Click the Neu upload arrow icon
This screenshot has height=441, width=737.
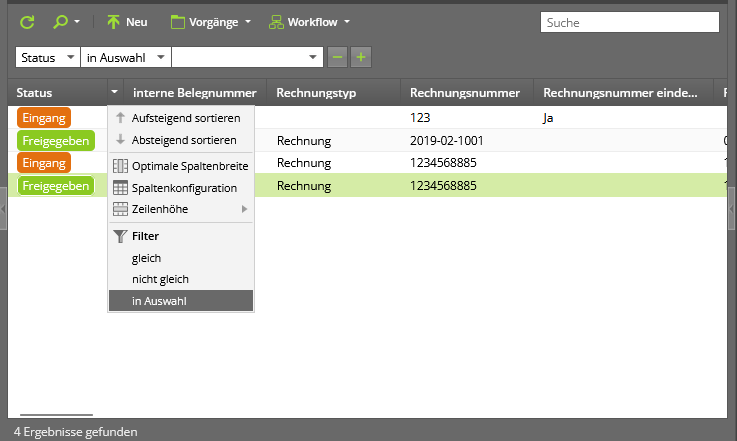tap(113, 22)
